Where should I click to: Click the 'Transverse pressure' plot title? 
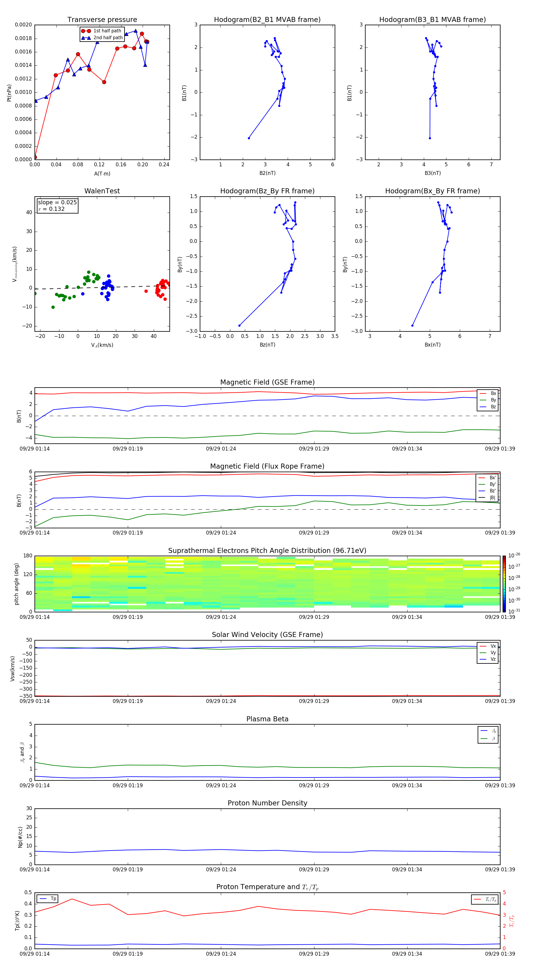[102, 20]
